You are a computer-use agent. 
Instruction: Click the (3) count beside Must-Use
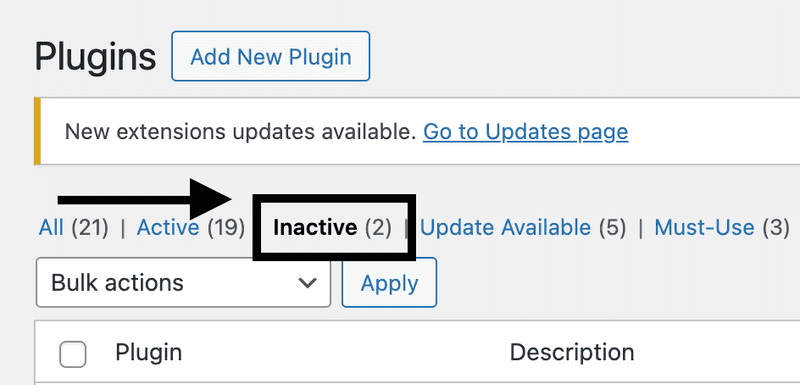tap(776, 227)
